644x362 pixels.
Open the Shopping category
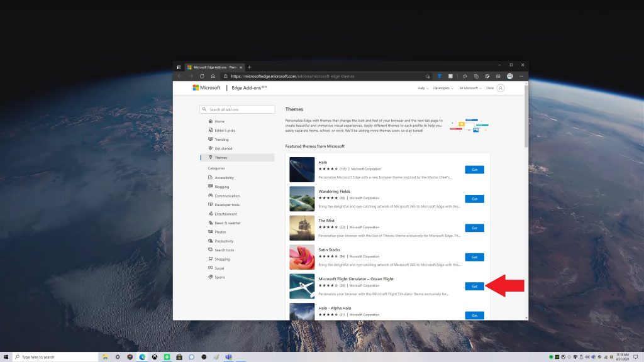(219, 259)
